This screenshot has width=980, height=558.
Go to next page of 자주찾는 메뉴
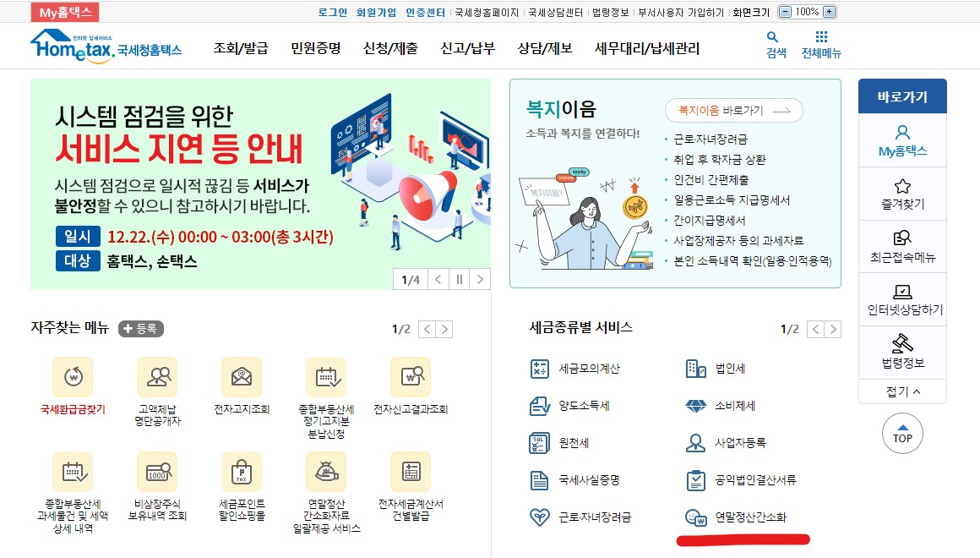[444, 329]
